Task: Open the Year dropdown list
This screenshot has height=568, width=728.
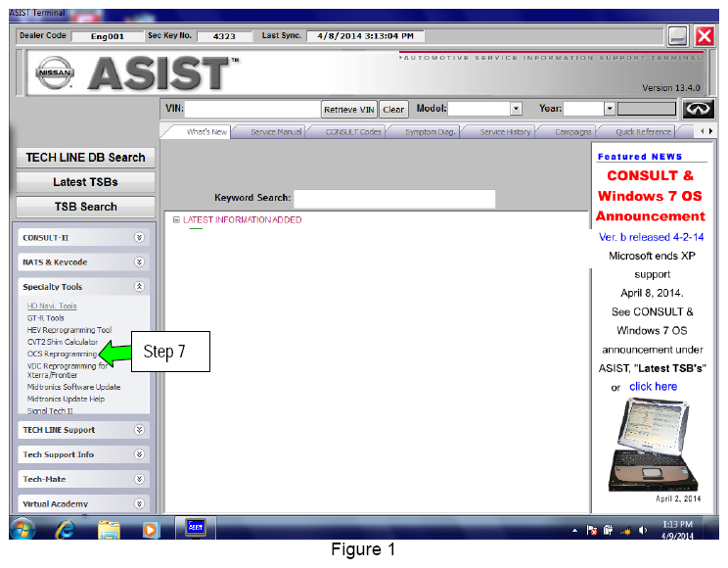Action: pyautogui.click(x=609, y=109)
